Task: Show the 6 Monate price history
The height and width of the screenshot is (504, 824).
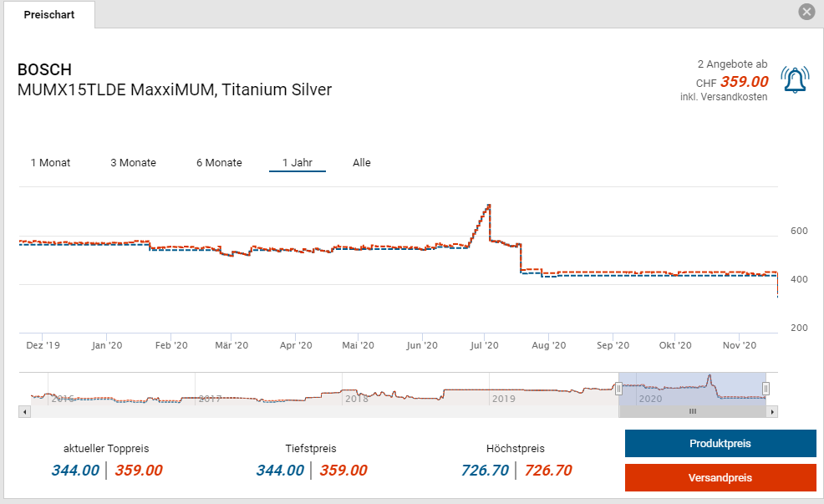Action: [x=219, y=163]
